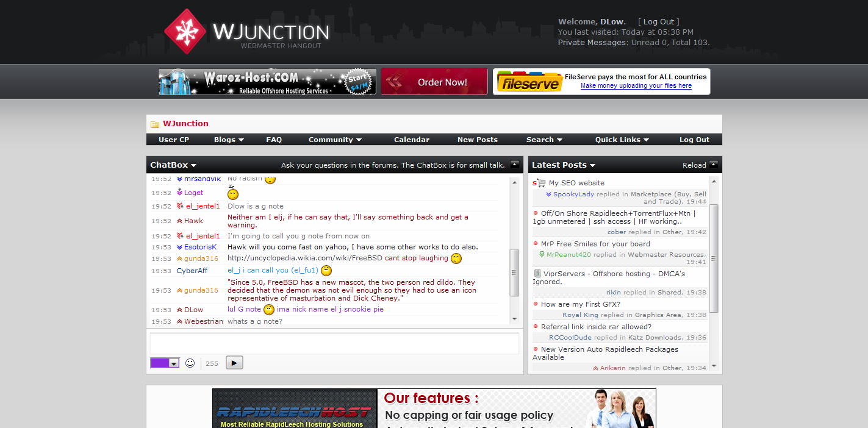Open the purple chat text color picker
This screenshot has width=868, height=428.
pyautogui.click(x=165, y=363)
